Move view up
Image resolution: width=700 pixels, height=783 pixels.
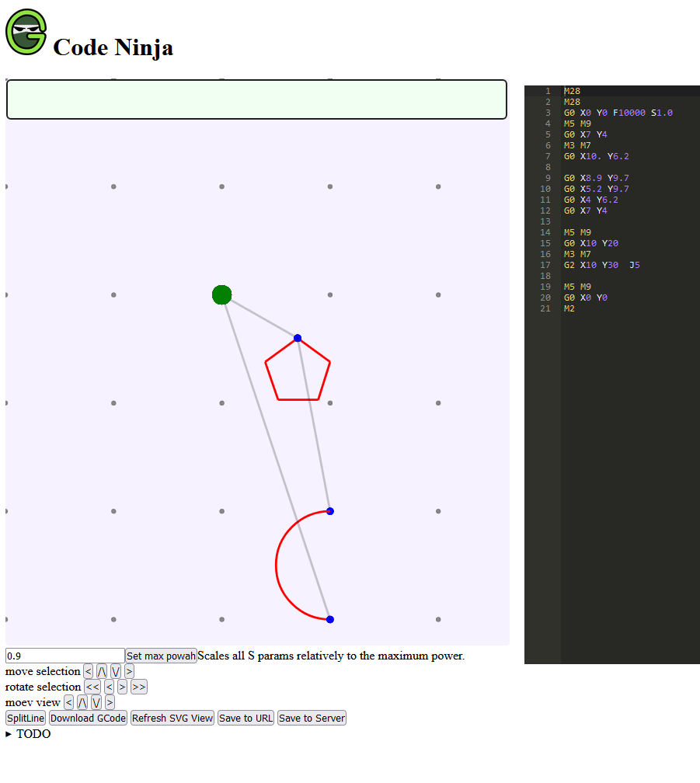point(82,702)
